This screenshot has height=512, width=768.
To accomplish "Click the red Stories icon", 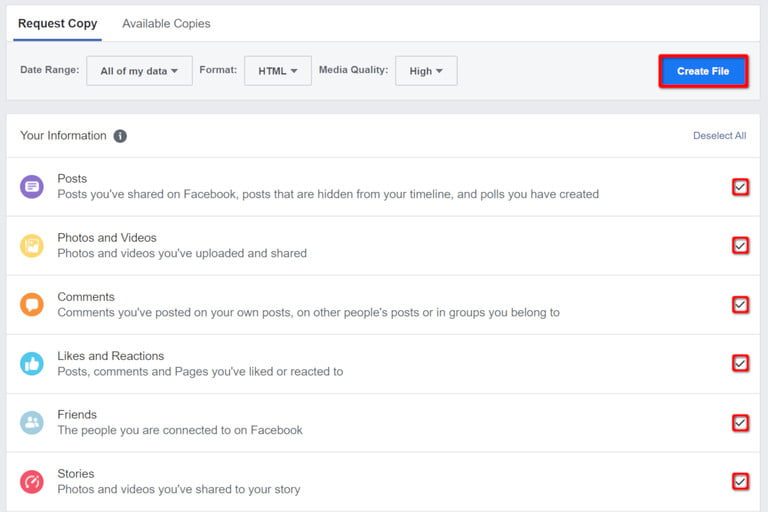I will pyautogui.click(x=32, y=481).
